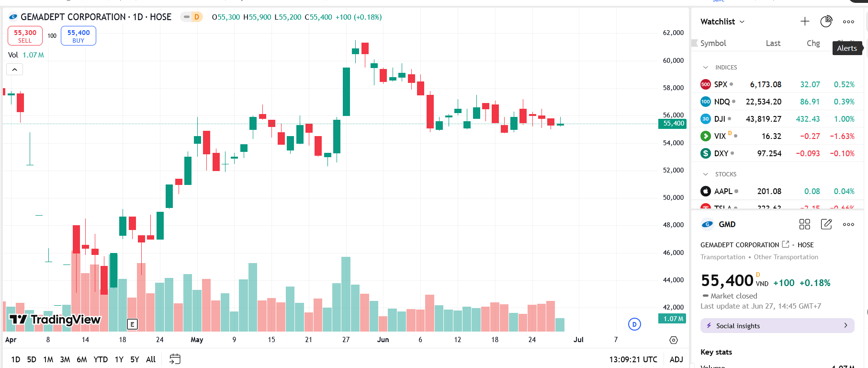Collapse the indicator legend chevron
The width and height of the screenshot is (868, 368).
15,69
